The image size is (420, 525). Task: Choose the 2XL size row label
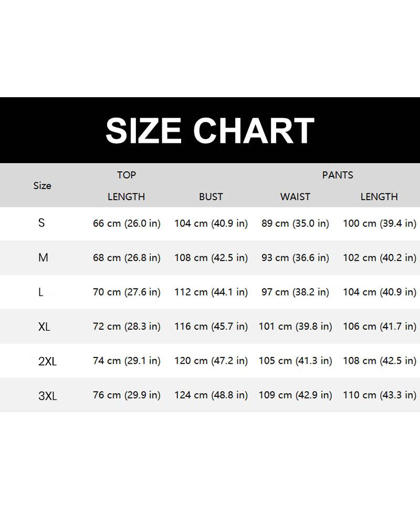coord(47,361)
